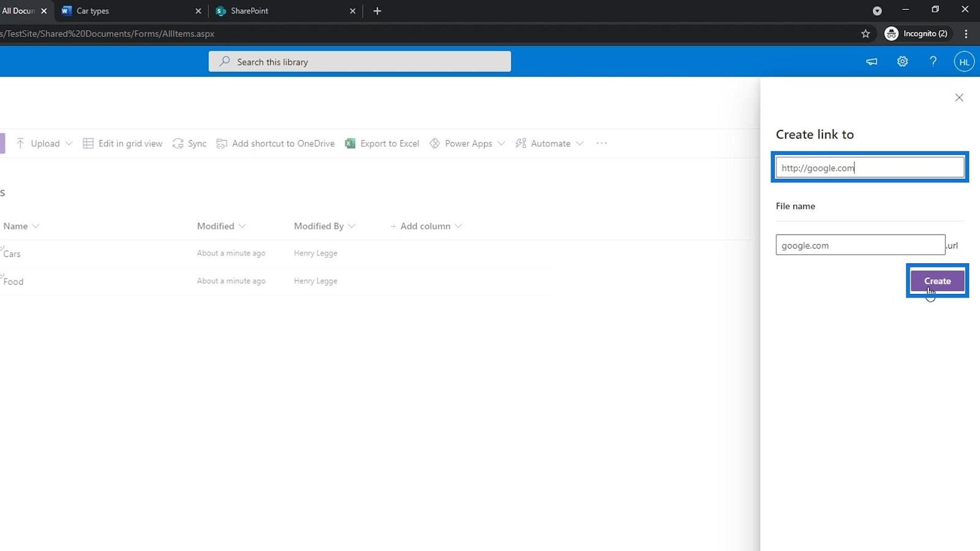This screenshot has width=980, height=551.
Task: Switch to the All Documents tab
Action: 20,11
